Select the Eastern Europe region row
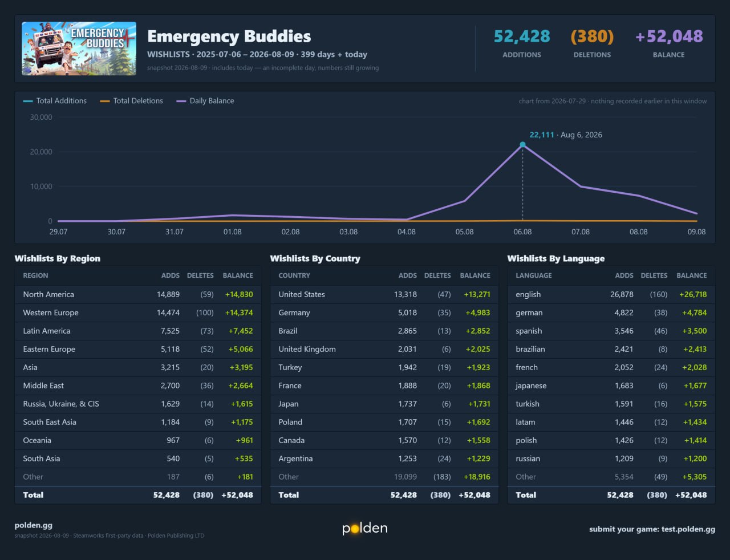Viewport: 730px width, 560px height. pyautogui.click(x=138, y=349)
